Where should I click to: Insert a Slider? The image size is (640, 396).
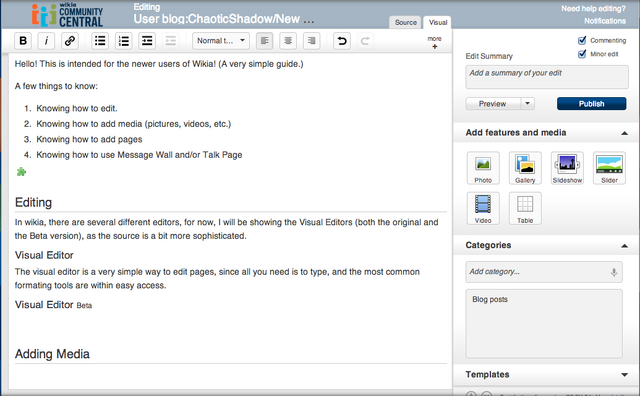(x=609, y=168)
